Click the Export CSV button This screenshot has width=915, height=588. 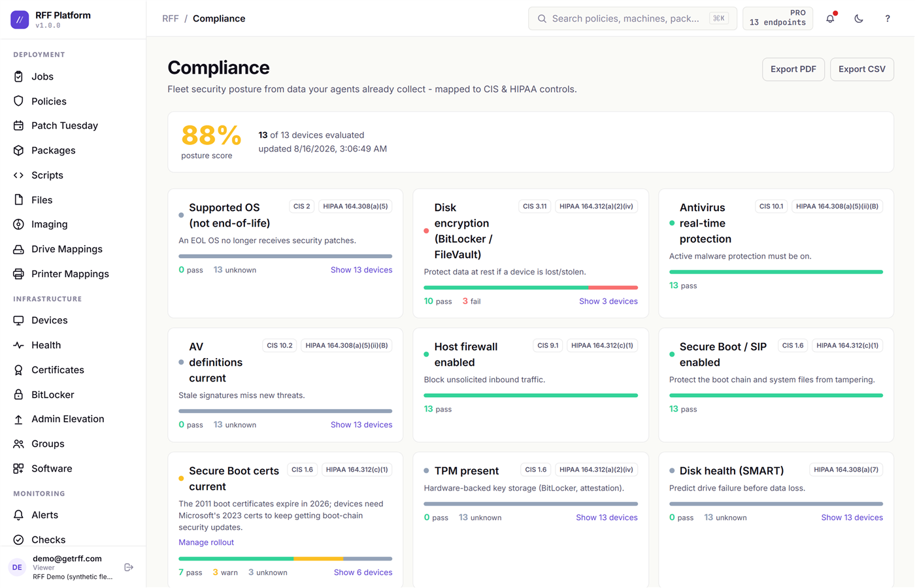862,69
